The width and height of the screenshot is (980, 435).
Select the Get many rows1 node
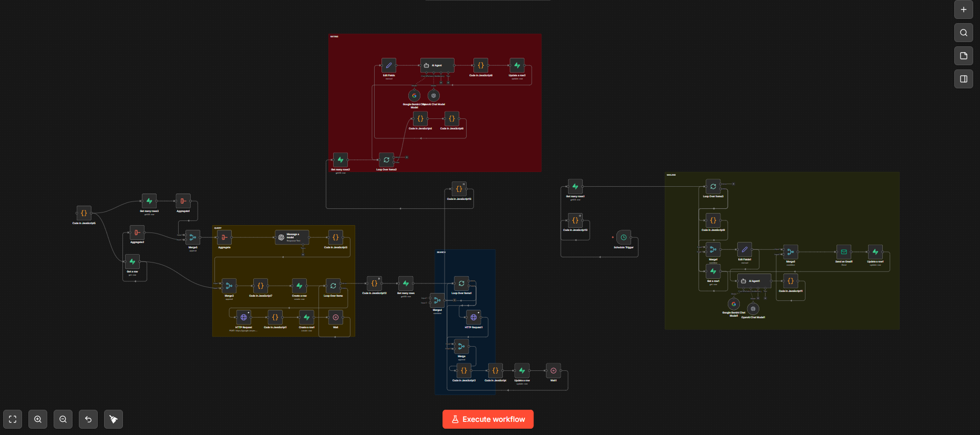(x=575, y=186)
